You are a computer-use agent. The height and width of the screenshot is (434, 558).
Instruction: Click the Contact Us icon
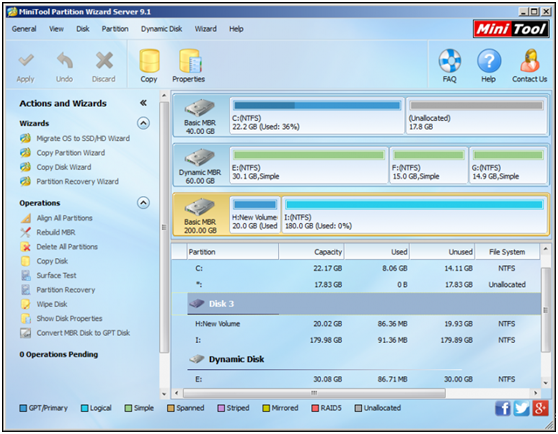[x=530, y=61]
